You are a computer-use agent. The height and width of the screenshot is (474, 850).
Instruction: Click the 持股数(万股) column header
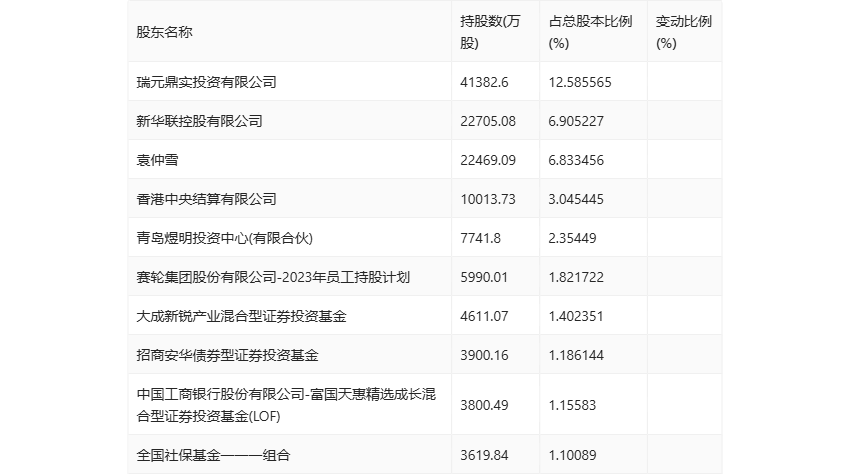[490, 32]
